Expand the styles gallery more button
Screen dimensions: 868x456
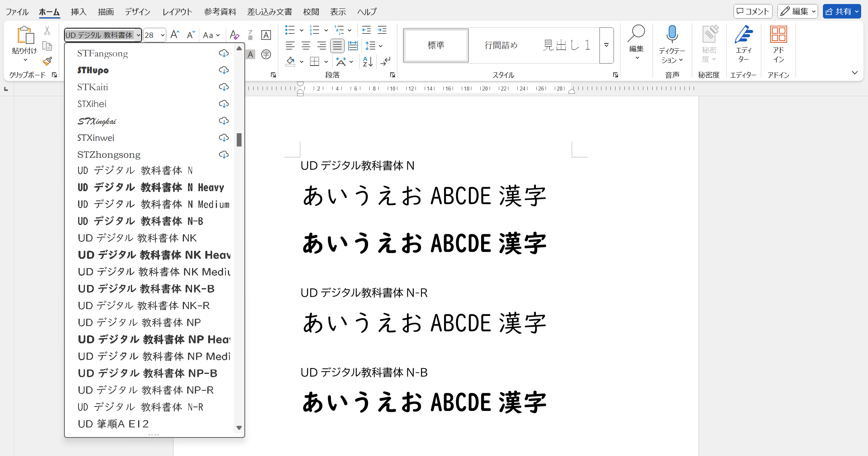click(606, 45)
